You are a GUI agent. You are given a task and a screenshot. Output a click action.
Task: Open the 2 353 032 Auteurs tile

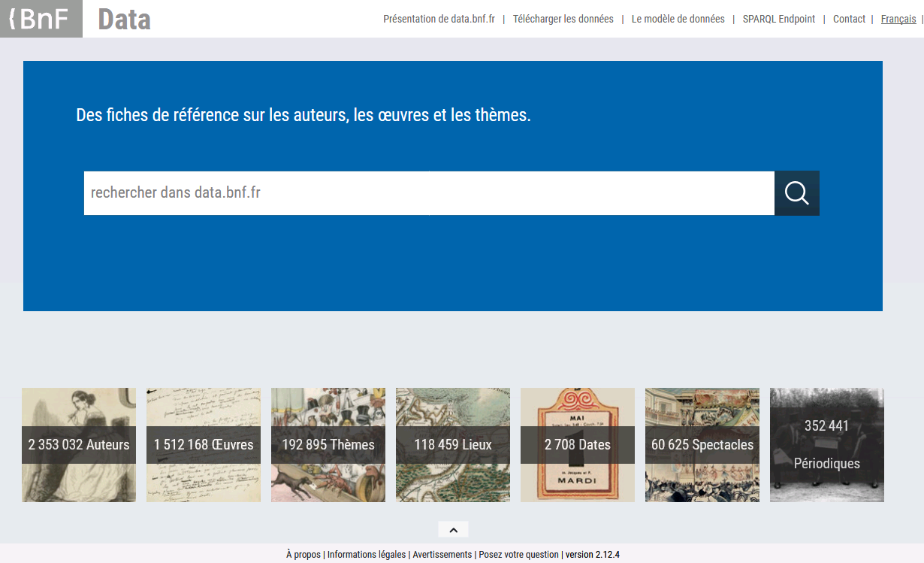tap(79, 445)
